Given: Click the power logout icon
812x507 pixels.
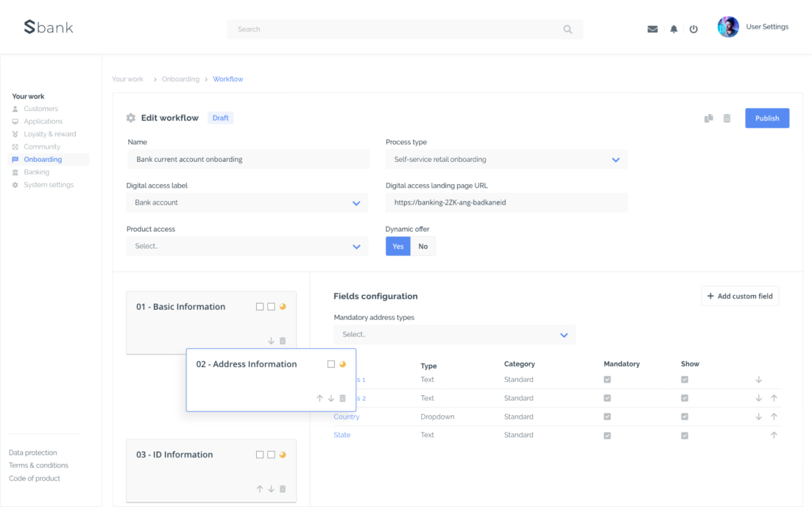Looking at the screenshot, I should click(694, 29).
